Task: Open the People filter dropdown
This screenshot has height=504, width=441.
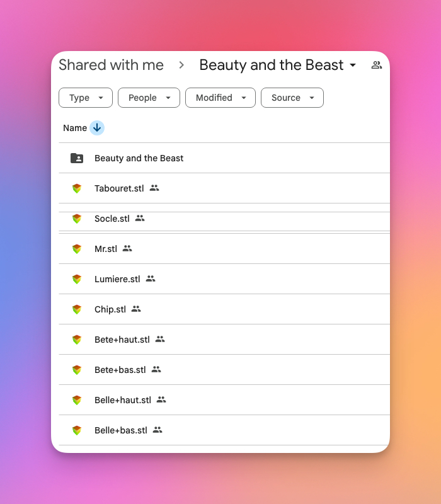Action: (149, 98)
